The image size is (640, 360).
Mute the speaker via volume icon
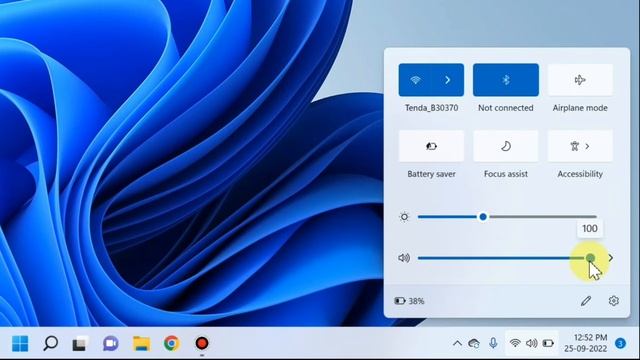(x=404, y=258)
